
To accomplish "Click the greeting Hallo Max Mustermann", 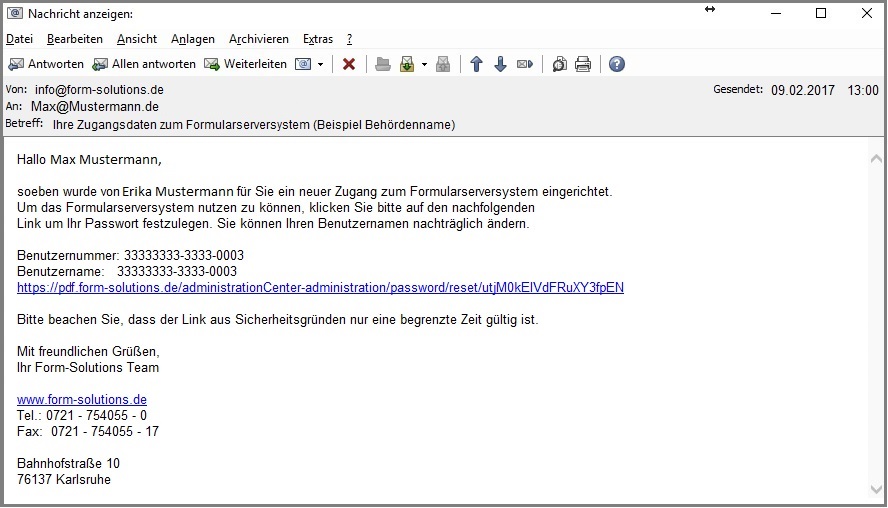I will pos(89,160).
